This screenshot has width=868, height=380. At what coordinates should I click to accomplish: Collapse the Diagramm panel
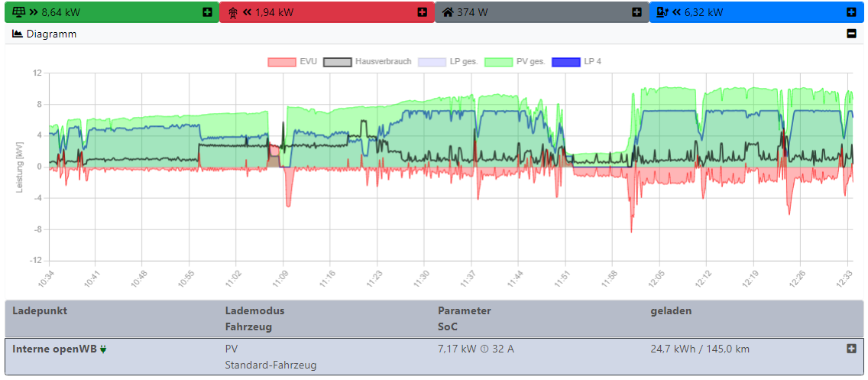point(851,34)
